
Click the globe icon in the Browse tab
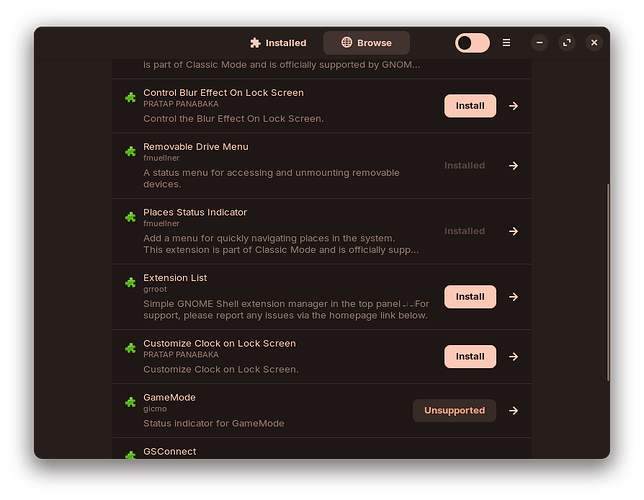347,42
